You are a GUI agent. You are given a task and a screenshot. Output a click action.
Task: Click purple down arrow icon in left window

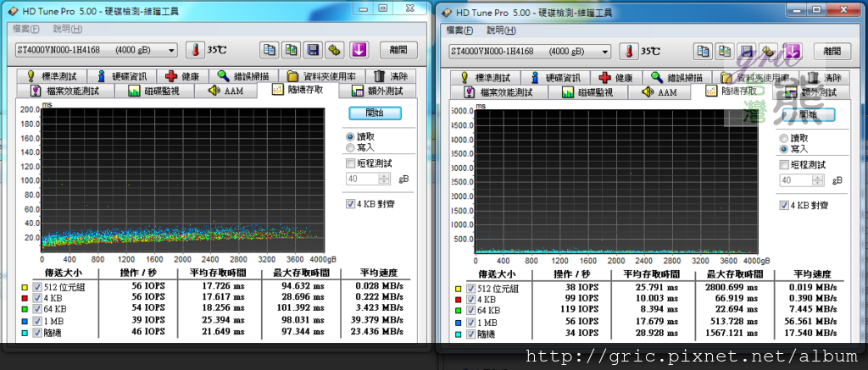point(359,50)
